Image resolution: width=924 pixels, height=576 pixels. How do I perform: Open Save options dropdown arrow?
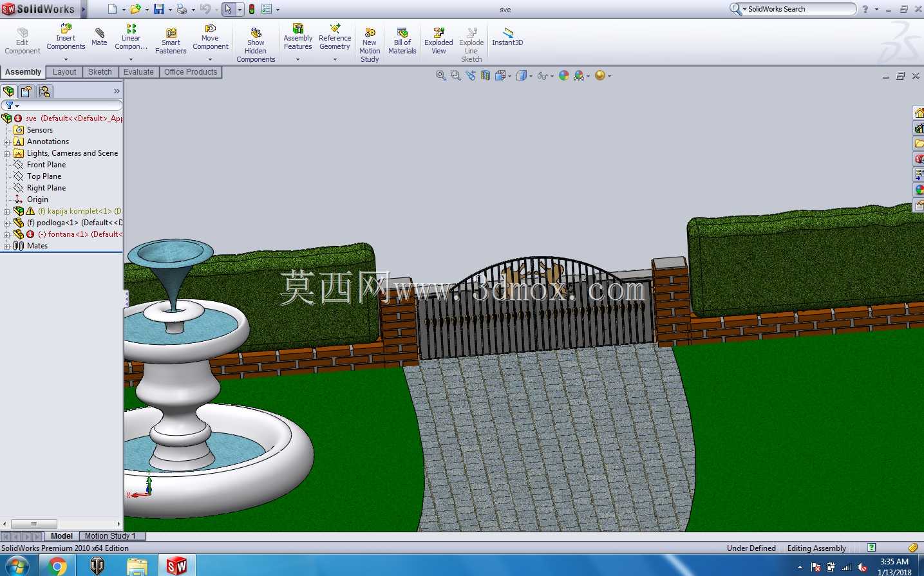click(x=170, y=10)
